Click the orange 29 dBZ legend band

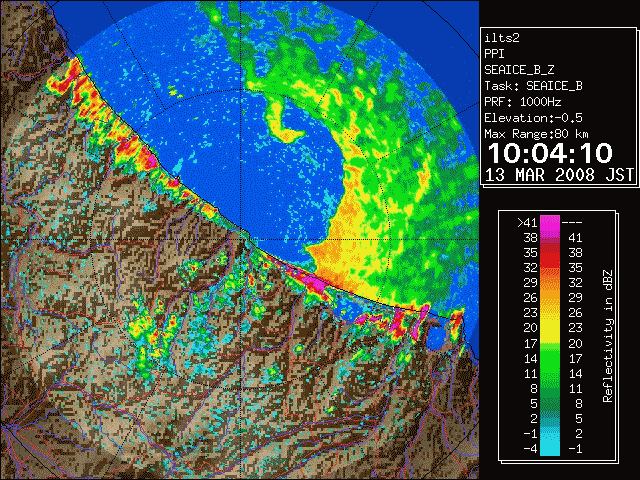click(x=550, y=282)
